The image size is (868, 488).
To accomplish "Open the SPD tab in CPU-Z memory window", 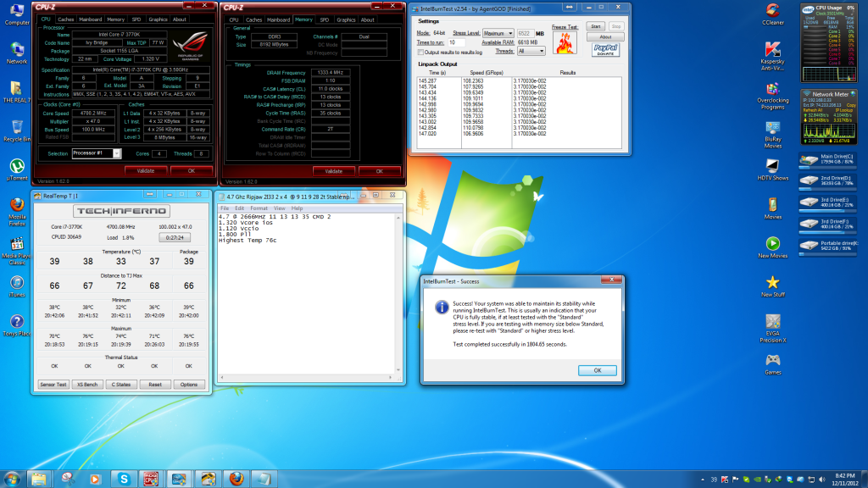I will (325, 20).
